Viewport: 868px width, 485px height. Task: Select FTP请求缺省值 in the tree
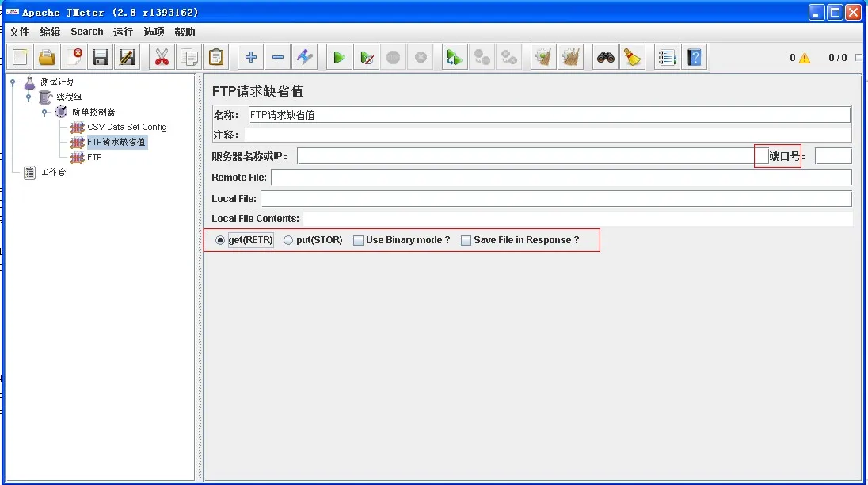pos(116,143)
